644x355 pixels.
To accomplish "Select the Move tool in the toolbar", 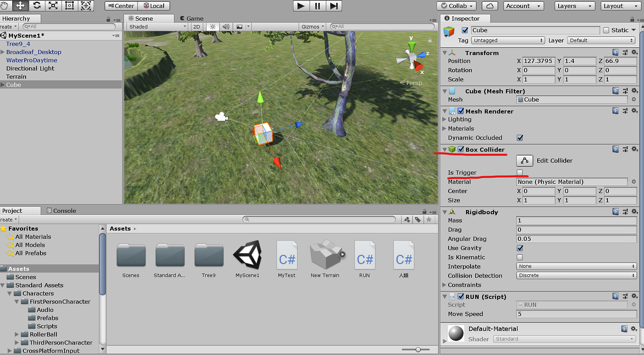I will [19, 6].
